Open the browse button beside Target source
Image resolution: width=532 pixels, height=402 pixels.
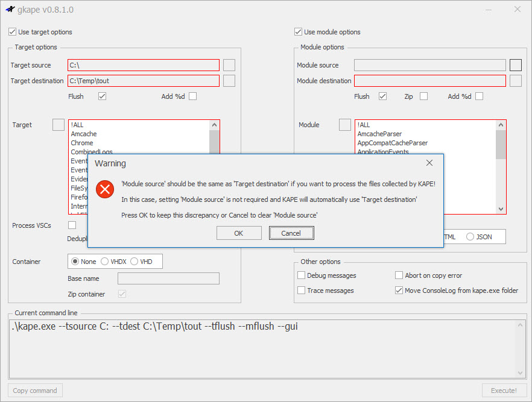point(229,65)
